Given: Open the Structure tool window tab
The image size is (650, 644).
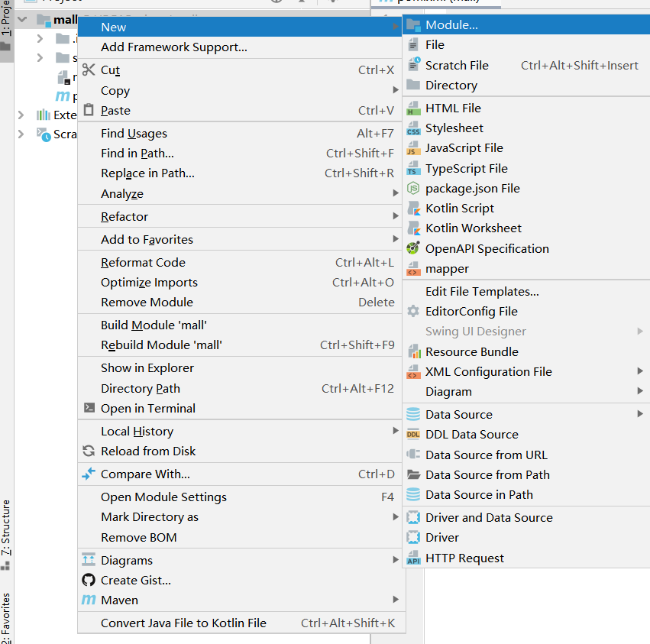Looking at the screenshot, I should 6,535.
